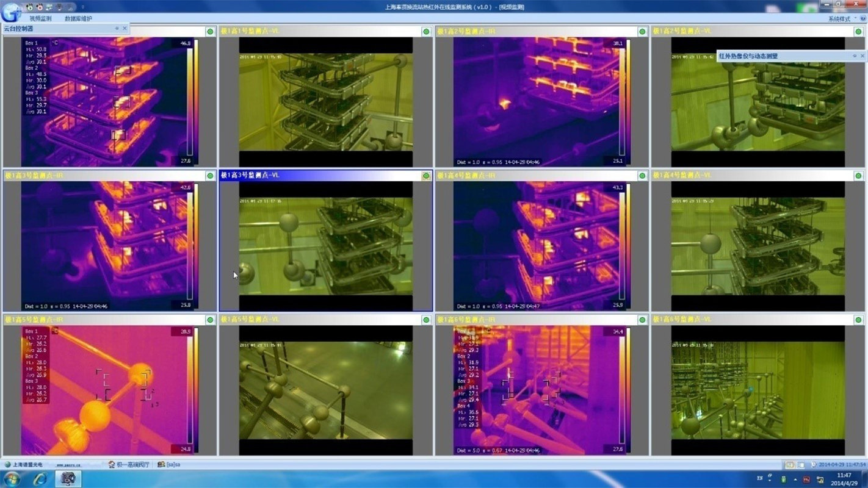Screen dimensions: 868x488
Task: Open Internet Explorer from the taskbar
Action: [40, 479]
